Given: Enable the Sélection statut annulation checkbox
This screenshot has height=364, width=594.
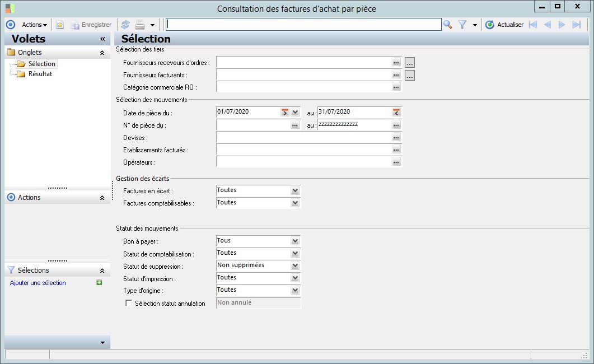Looking at the screenshot, I should coord(129,303).
